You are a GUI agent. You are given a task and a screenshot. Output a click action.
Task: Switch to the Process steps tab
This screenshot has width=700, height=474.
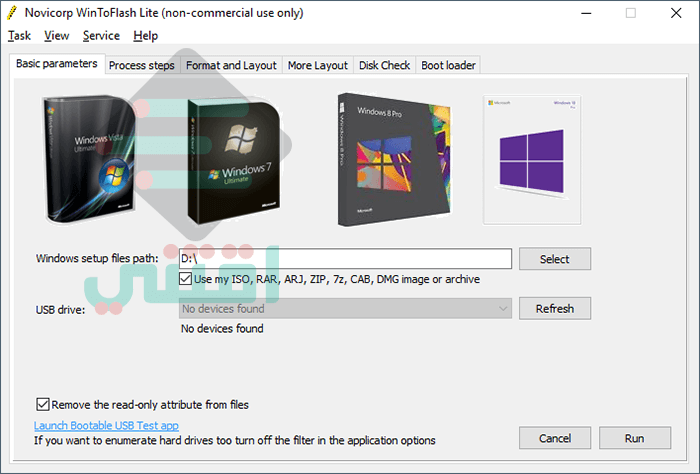[142, 66]
